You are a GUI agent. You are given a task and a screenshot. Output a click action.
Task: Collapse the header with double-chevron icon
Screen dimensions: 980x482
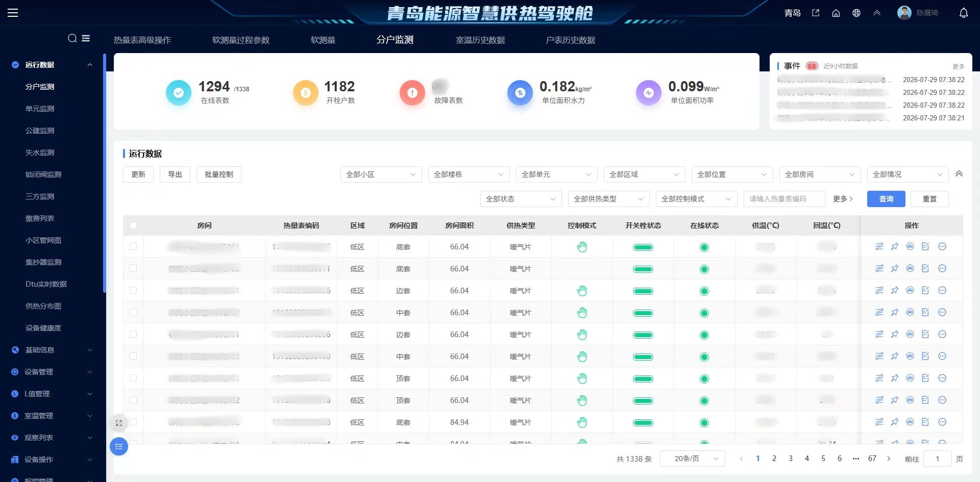877,13
